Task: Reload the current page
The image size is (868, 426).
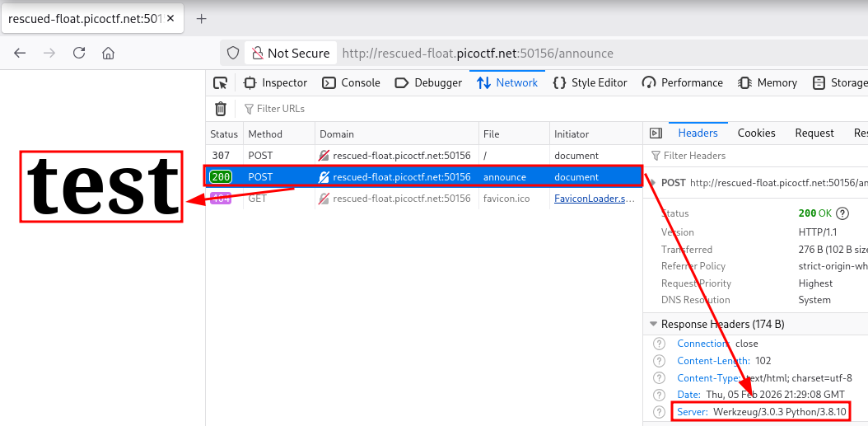Action: [x=79, y=53]
